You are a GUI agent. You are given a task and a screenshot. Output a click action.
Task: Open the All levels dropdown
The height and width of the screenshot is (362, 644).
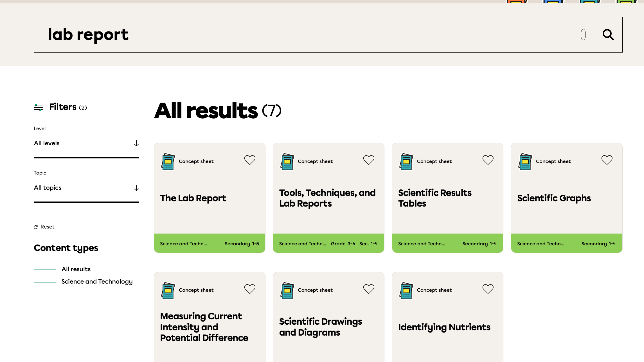click(86, 143)
